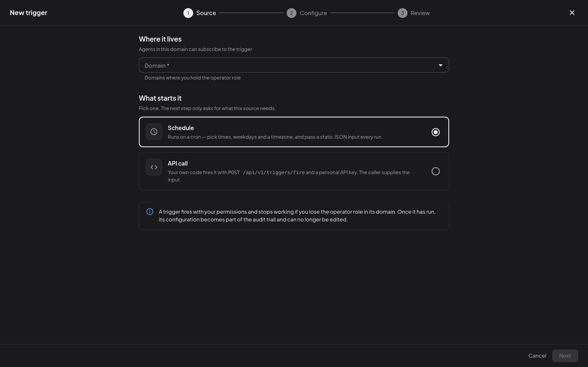Click the POST /api/v1/triggers/fire code text
This screenshot has width=588, height=367.
point(266,172)
